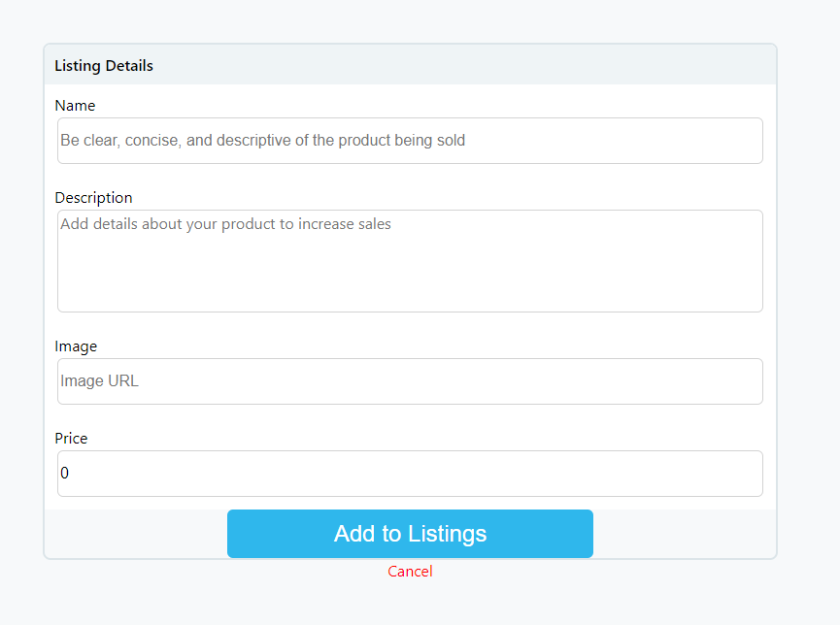The width and height of the screenshot is (840, 625).
Task: Select the red Cancel text below the form
Action: [410, 571]
